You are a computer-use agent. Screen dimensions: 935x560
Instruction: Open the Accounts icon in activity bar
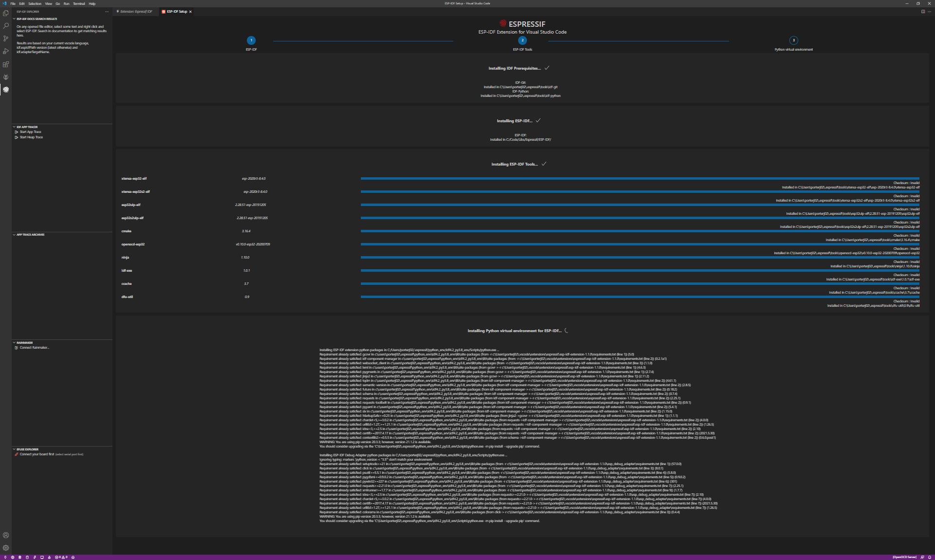6,535
